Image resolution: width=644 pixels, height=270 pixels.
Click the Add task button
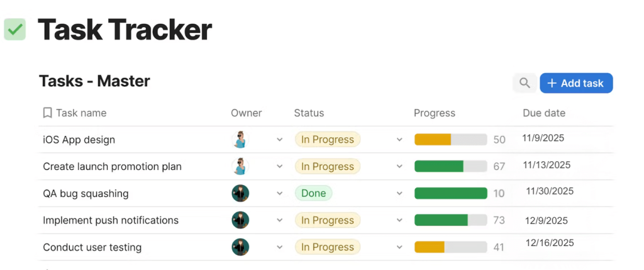[576, 83]
